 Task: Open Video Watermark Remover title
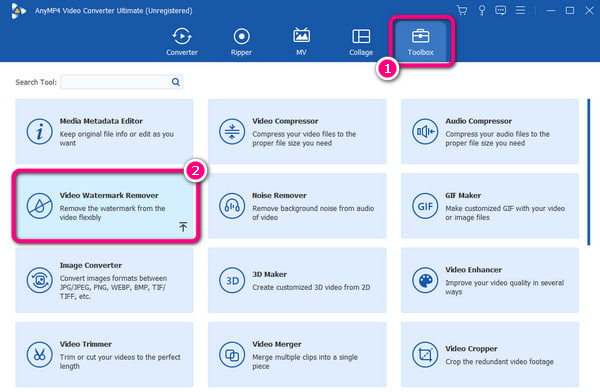pyautogui.click(x=109, y=195)
